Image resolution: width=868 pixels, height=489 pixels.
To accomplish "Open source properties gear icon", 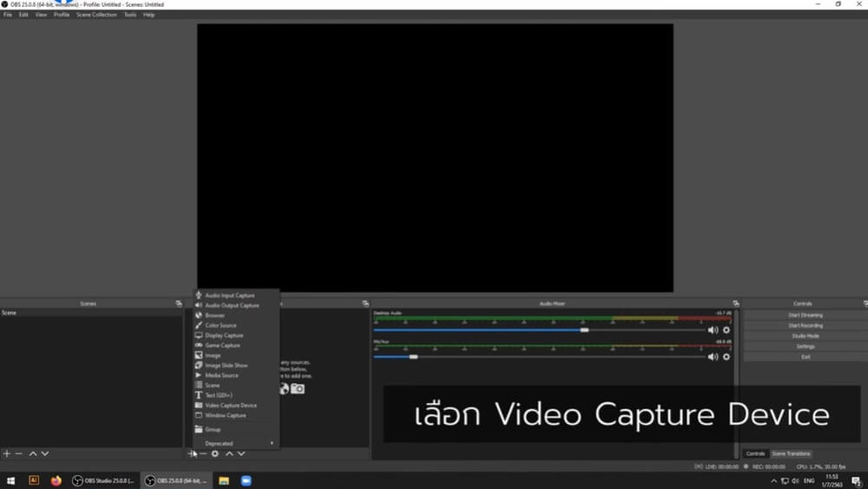I will tap(215, 453).
